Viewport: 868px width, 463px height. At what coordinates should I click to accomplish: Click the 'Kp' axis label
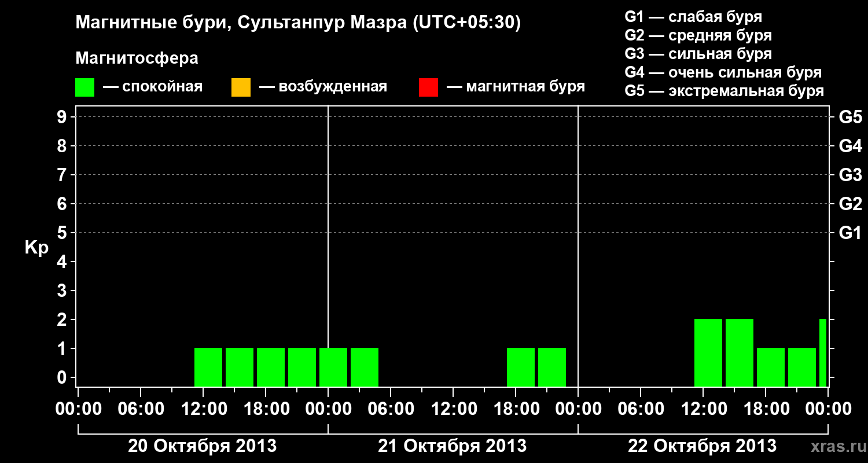click(x=36, y=248)
